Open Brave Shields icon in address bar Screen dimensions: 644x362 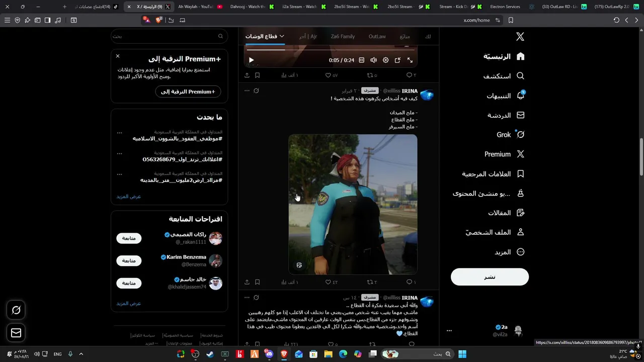pos(159,20)
